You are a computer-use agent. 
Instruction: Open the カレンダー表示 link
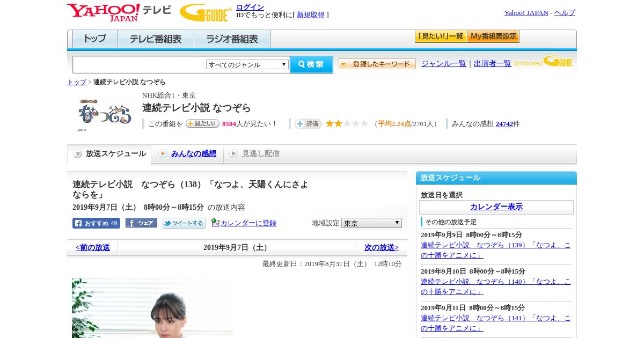point(496,207)
